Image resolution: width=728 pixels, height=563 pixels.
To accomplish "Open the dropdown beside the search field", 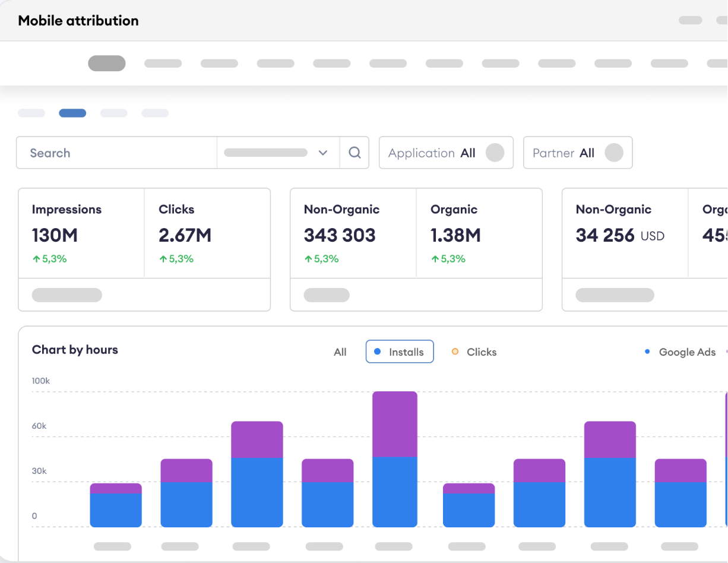I will tap(322, 153).
